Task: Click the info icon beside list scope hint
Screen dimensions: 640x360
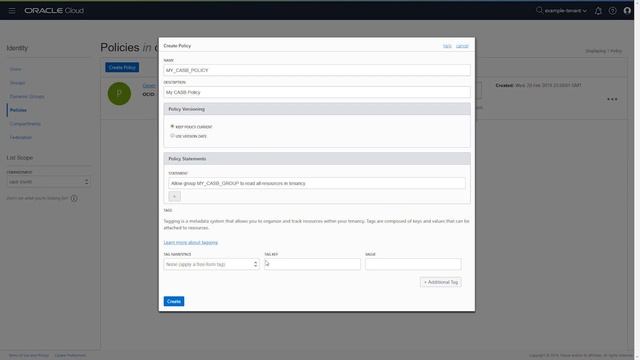Action: (x=74, y=198)
